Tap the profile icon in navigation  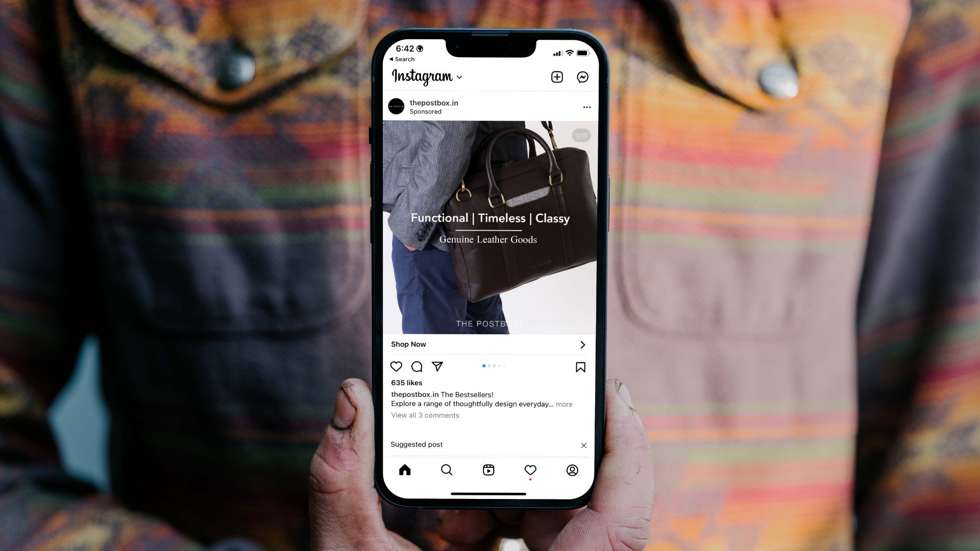tap(571, 469)
